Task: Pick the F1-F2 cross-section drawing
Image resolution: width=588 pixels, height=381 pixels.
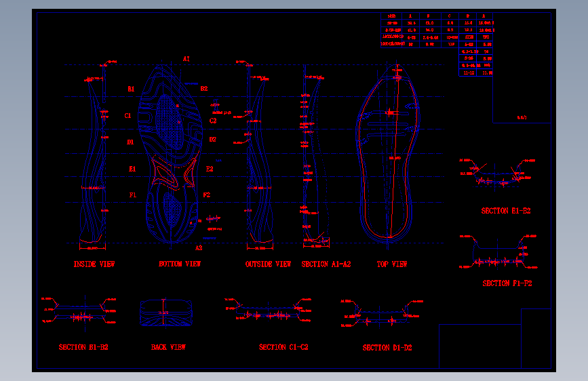Action: [498, 252]
